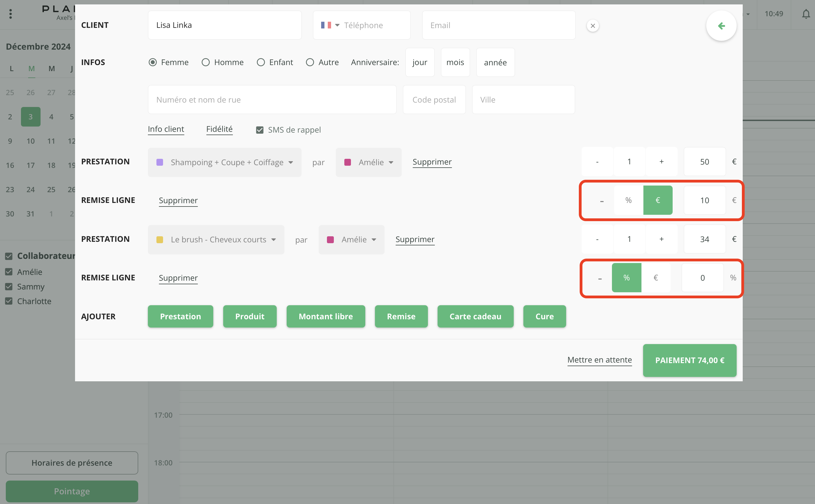Select percent type on second remise line

[x=626, y=278]
